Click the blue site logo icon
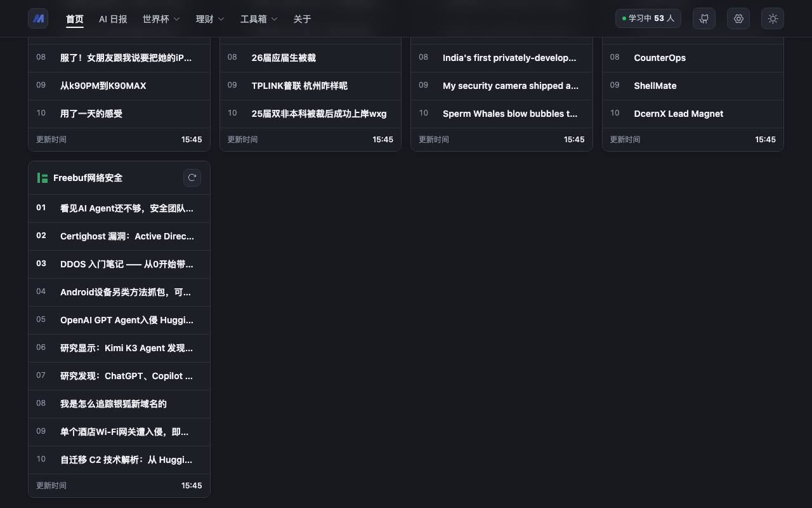 [x=38, y=18]
